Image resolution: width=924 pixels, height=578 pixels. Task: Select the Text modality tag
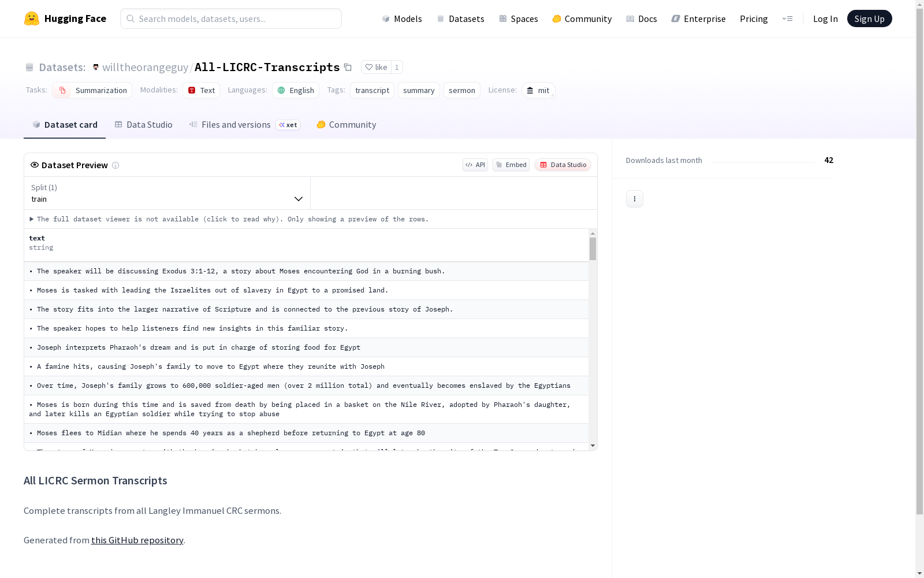(x=202, y=90)
